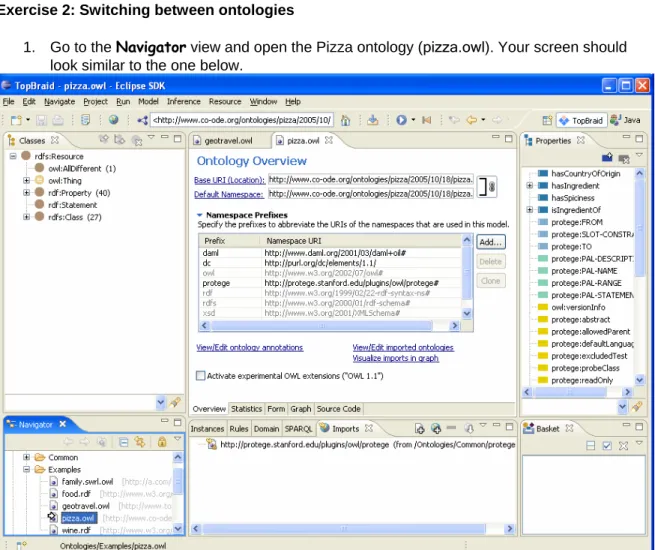Switch to the Source Code tab
Screen dimensions: 655x550
click(338, 409)
